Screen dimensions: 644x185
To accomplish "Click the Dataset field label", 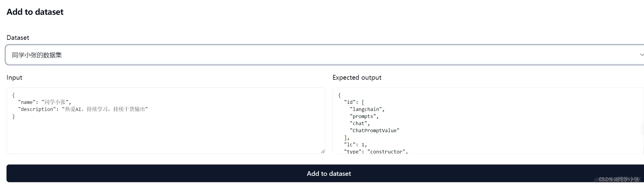I will point(18,38).
